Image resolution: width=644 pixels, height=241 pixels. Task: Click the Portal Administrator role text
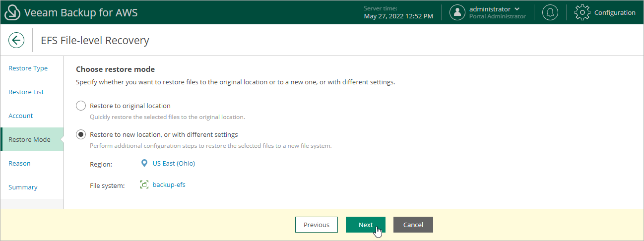tap(497, 16)
